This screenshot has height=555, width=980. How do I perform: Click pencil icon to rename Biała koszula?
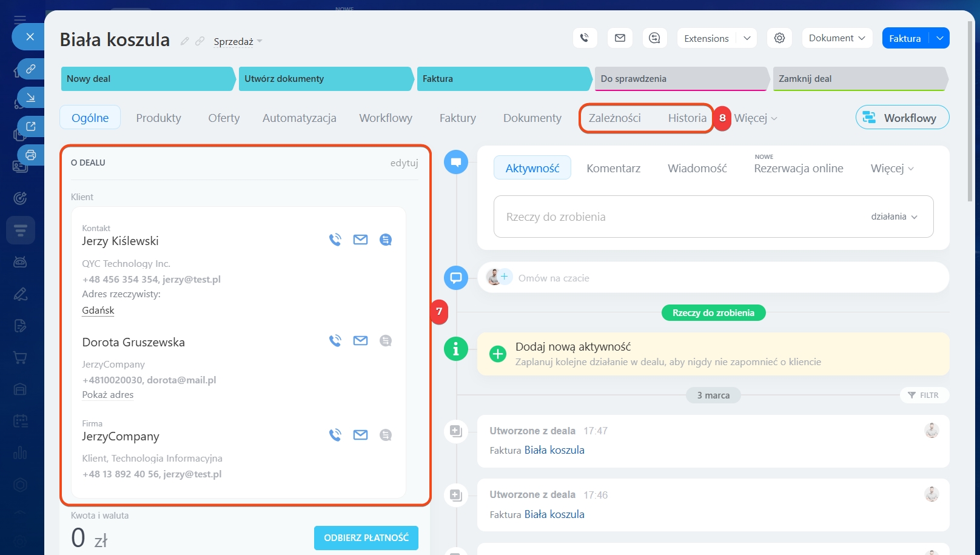point(184,41)
